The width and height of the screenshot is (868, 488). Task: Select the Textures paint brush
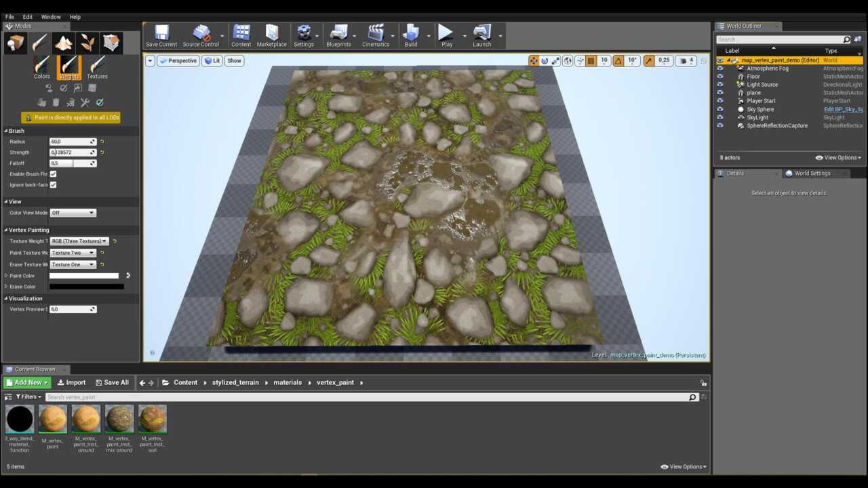pos(97,68)
